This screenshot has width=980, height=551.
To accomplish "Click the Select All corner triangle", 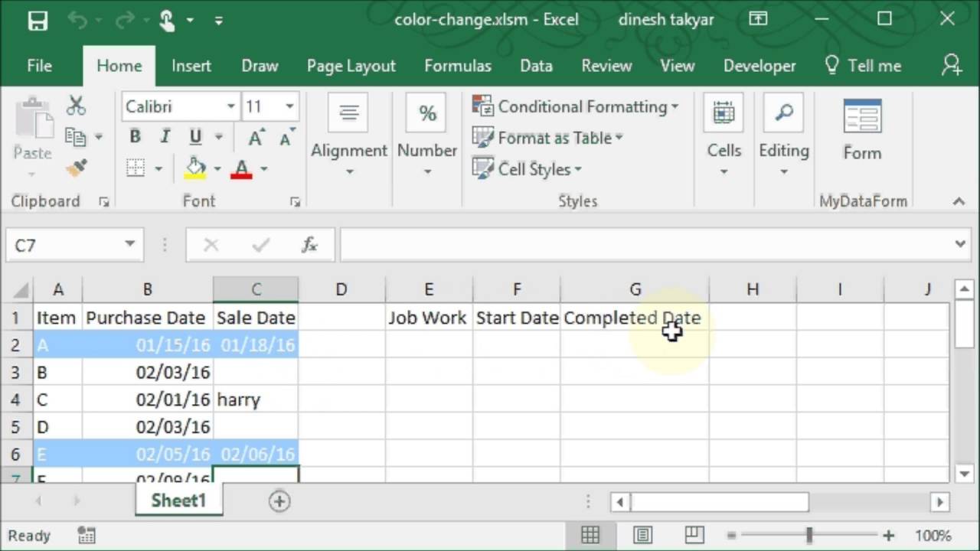I will 22,290.
